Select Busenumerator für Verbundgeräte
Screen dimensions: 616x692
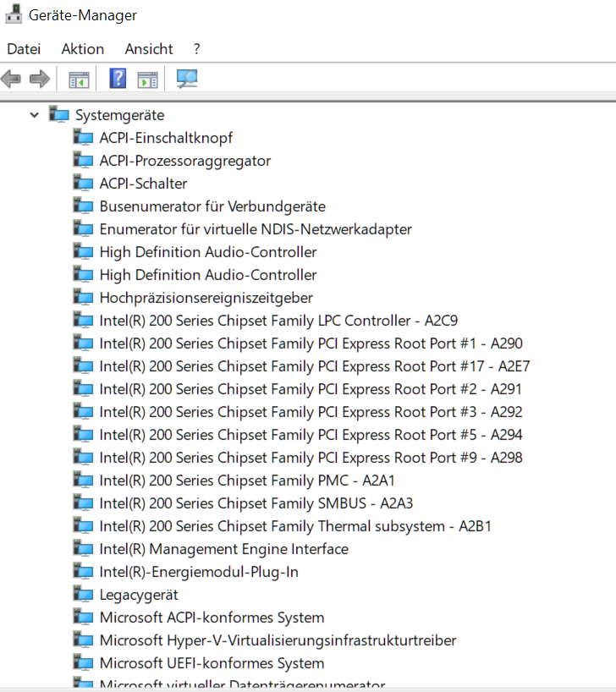click(212, 206)
